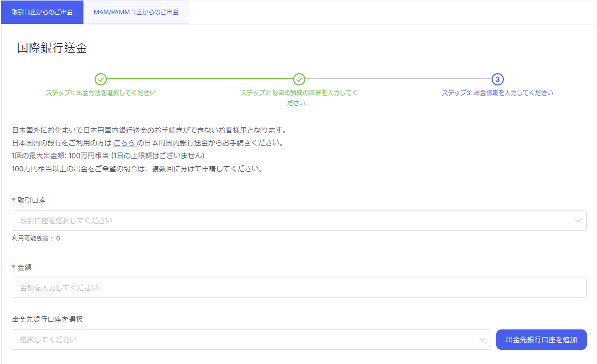Click the 国際銀行送金 page heading

tap(52, 48)
